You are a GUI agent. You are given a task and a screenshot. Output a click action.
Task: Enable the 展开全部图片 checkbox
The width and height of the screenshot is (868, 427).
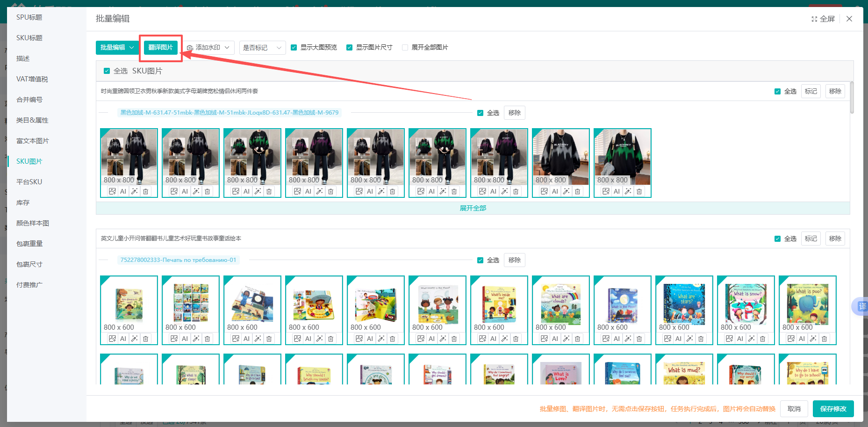[405, 47]
